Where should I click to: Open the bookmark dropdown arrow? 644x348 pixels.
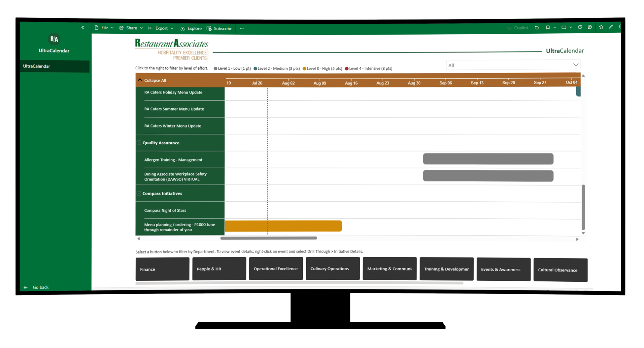pyautogui.click(x=555, y=27)
